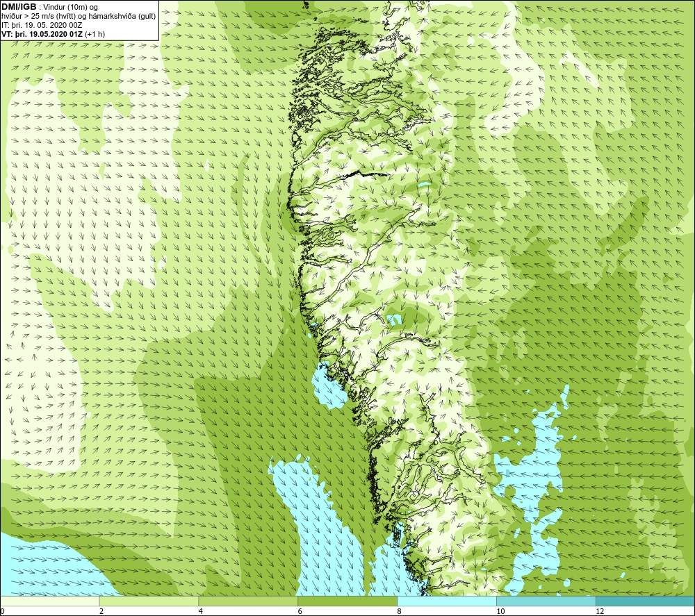Click the legend scale value 2
Image resolution: width=695 pixels, height=616 pixels.
click(x=101, y=611)
